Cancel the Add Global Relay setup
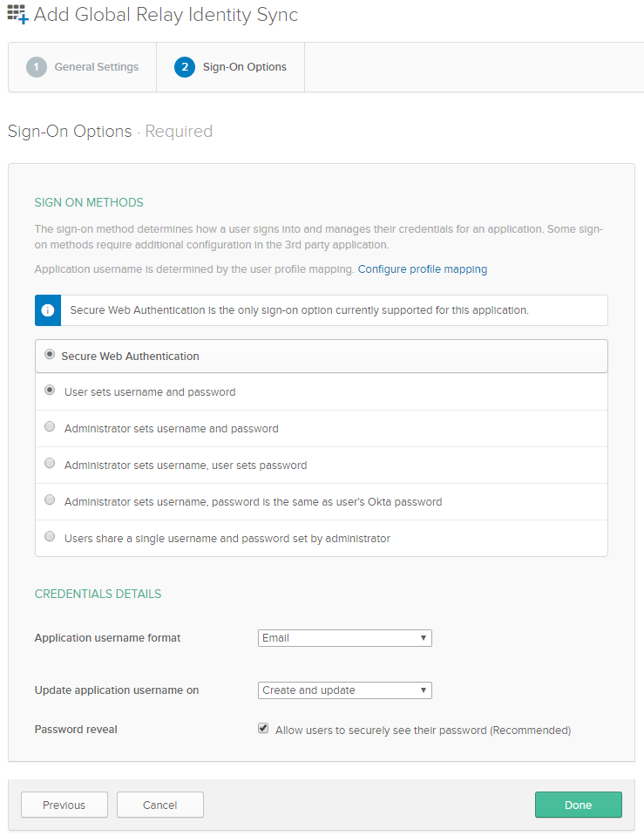644x836 pixels. [159, 804]
